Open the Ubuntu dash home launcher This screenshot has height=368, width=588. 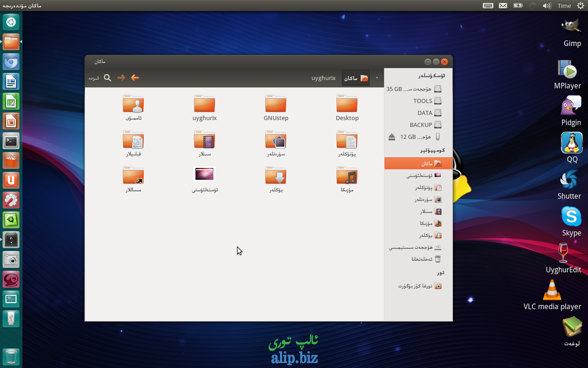(11, 22)
